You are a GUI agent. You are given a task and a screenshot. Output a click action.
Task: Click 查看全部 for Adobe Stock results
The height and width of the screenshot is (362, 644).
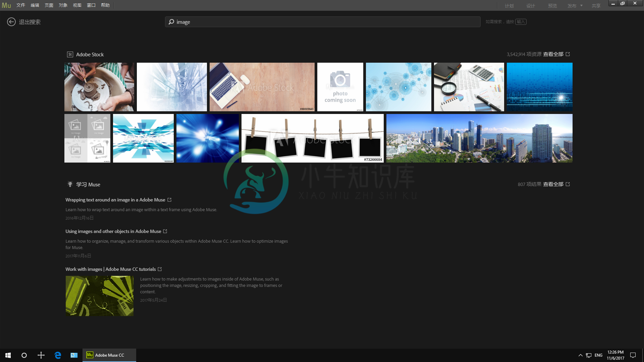click(553, 54)
